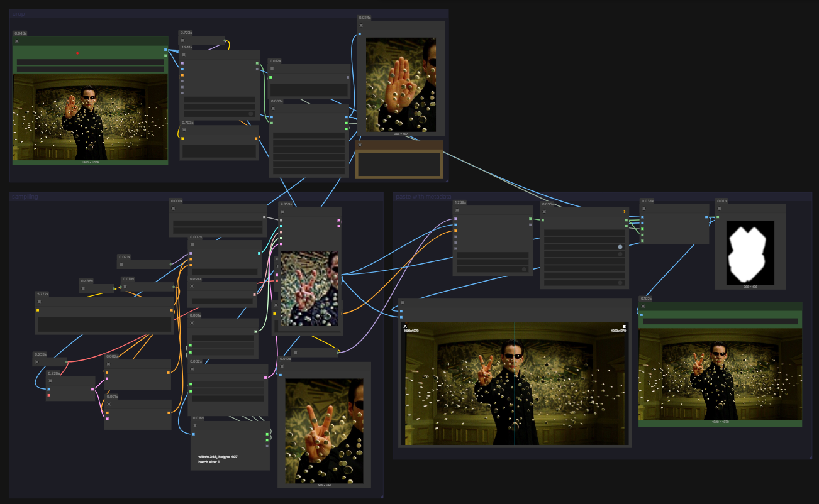Screen dimensions: 819x504
Task: Collapse the node timed 0.228s
Action: coord(50,381)
